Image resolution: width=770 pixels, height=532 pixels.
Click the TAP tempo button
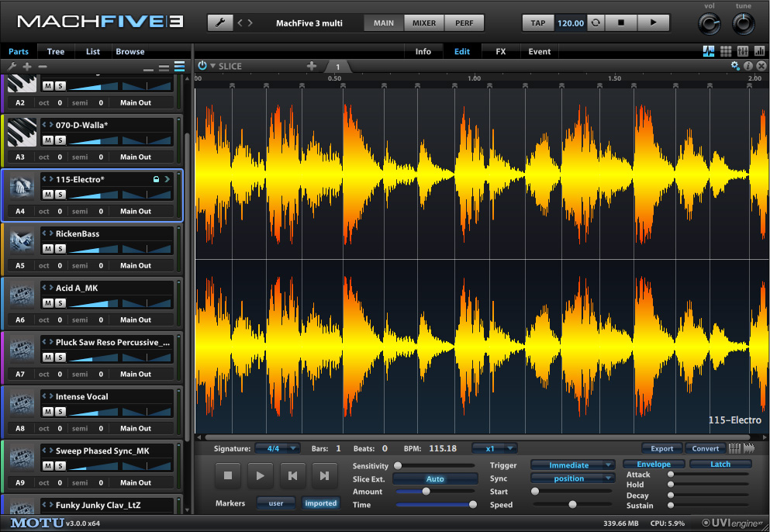coord(538,22)
